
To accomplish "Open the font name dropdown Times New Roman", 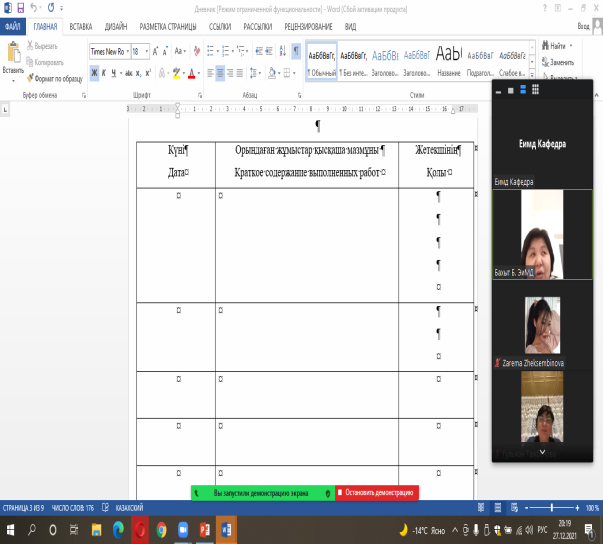I will click(108, 51).
